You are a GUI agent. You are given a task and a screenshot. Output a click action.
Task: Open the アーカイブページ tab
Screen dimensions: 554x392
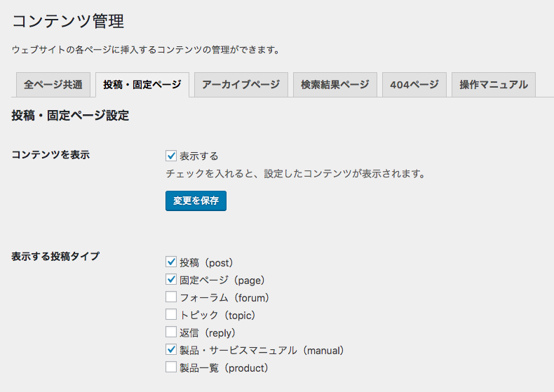pos(241,85)
